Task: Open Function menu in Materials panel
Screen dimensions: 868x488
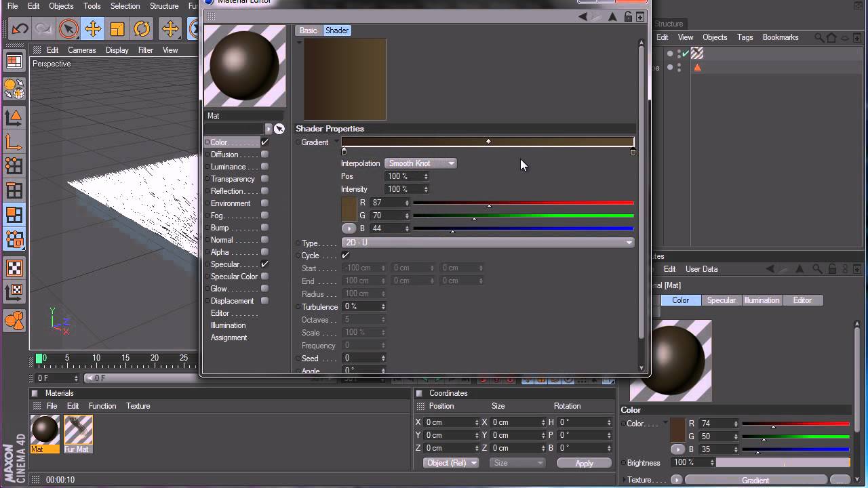Action: pyautogui.click(x=102, y=406)
